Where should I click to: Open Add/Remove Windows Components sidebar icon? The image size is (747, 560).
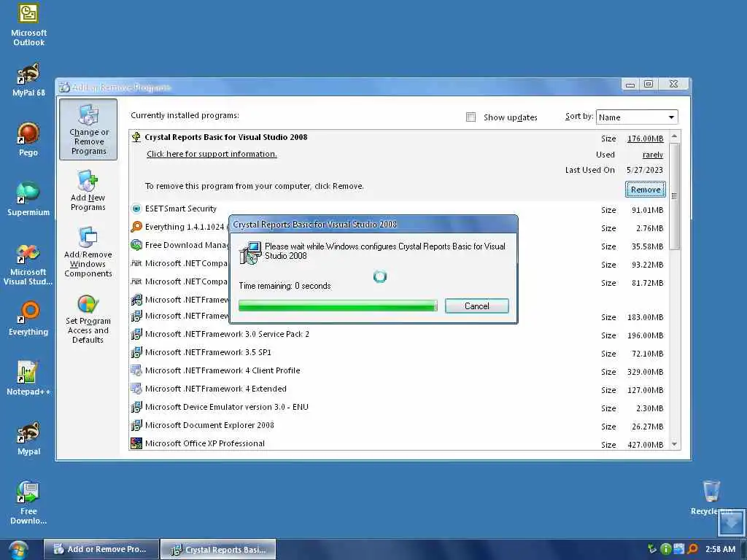[x=88, y=252]
